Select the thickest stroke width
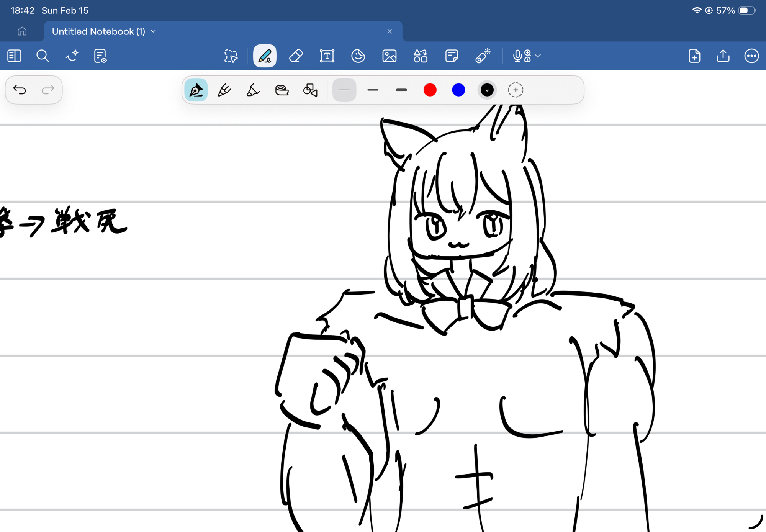This screenshot has width=766, height=532. pos(401,90)
